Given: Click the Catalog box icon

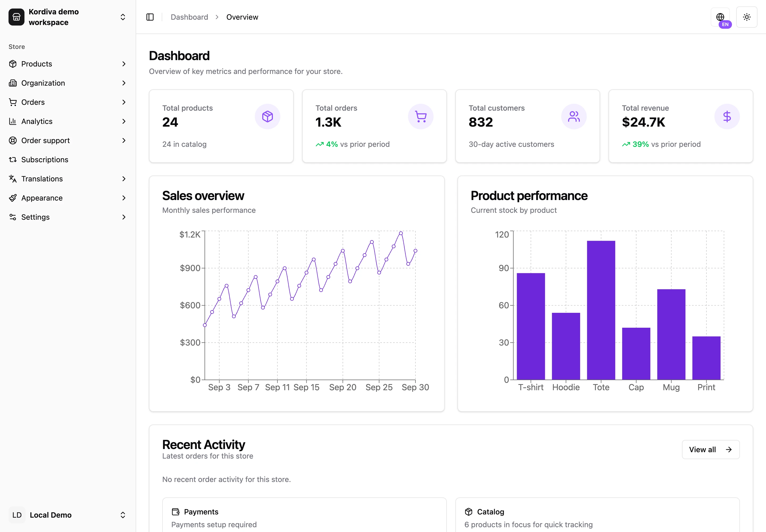Looking at the screenshot, I should pos(469,512).
